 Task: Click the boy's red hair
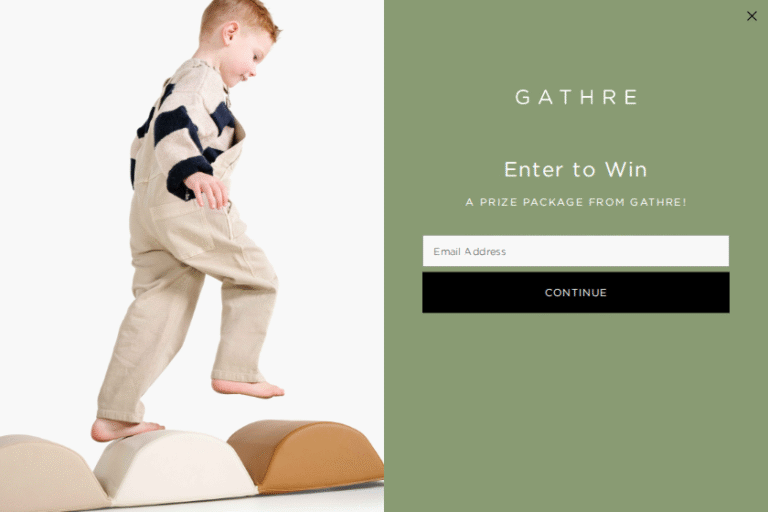click(238, 17)
